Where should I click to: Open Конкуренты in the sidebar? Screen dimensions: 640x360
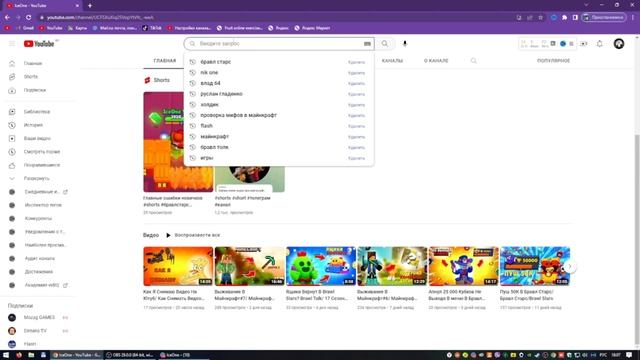[x=39, y=218]
